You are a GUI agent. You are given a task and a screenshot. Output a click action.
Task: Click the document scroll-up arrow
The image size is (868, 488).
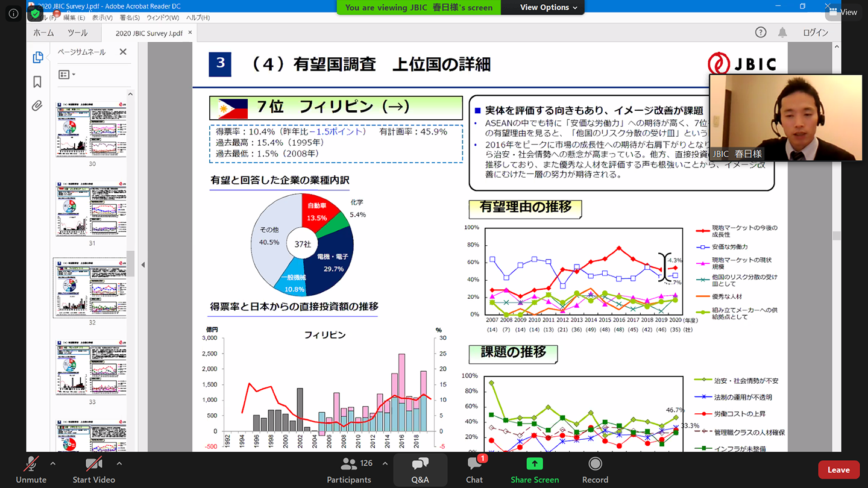tap(836, 46)
